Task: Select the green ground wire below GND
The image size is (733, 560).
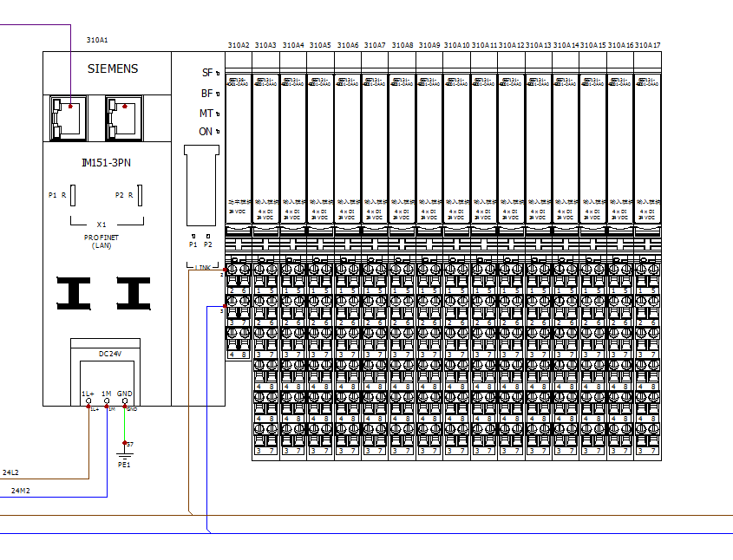Action: pos(125,425)
